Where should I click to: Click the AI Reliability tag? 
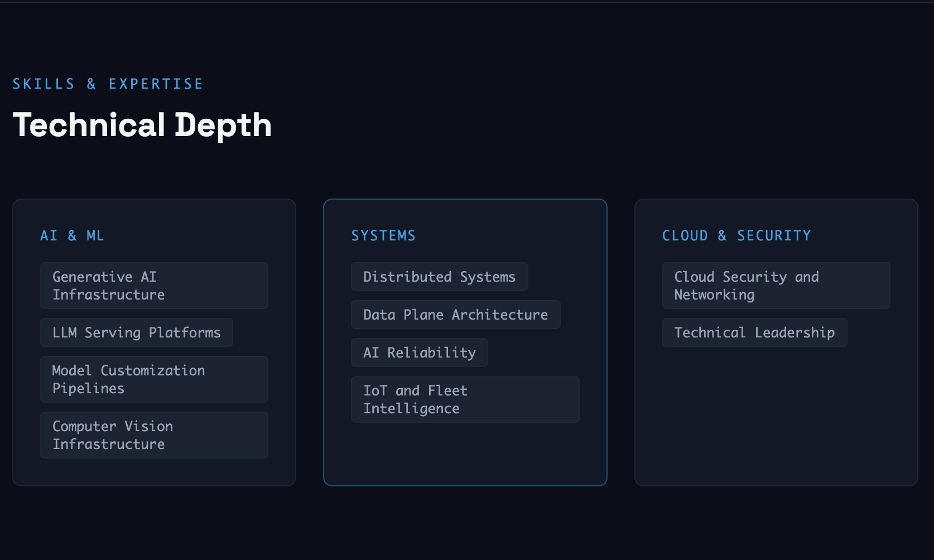click(x=420, y=353)
